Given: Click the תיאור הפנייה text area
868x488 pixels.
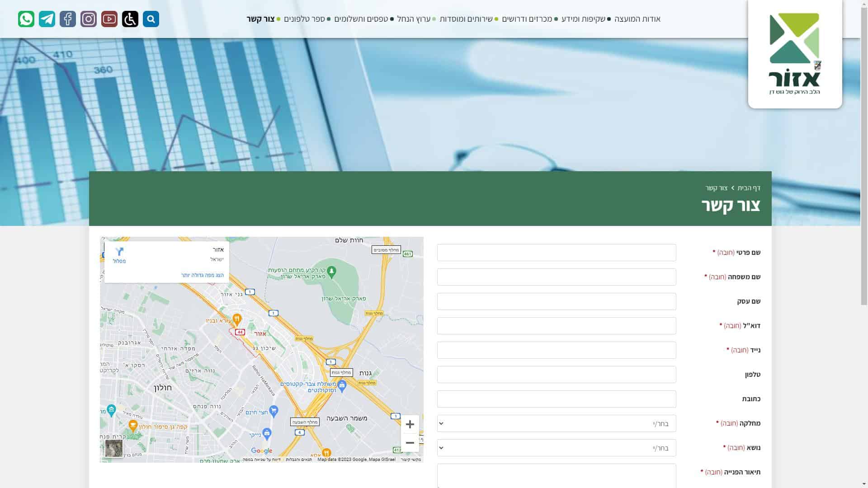Looking at the screenshot, I should pyautogui.click(x=557, y=476).
